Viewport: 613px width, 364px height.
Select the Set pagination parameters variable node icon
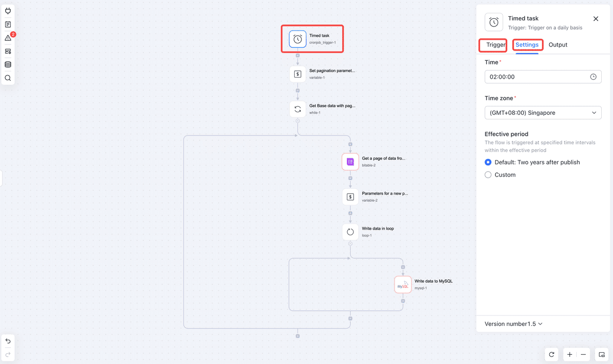tap(298, 74)
